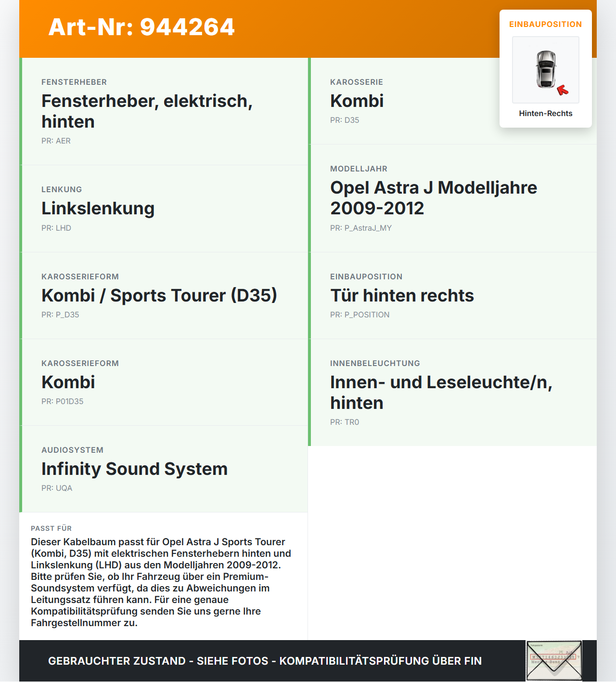
Task: Select the Tür hinten rechts card
Action: click(x=452, y=296)
